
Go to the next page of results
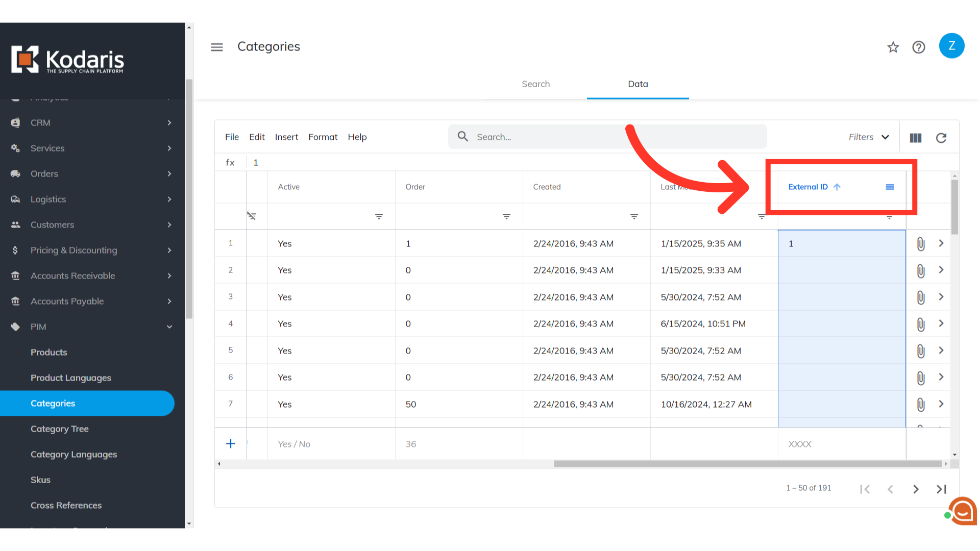(916, 489)
